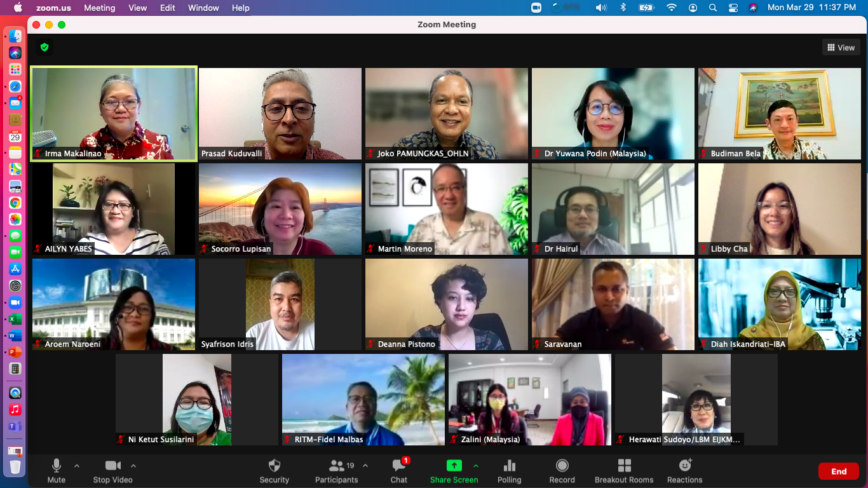Expand the video settings chevron
Screen dimensions: 868x488
[133, 466]
